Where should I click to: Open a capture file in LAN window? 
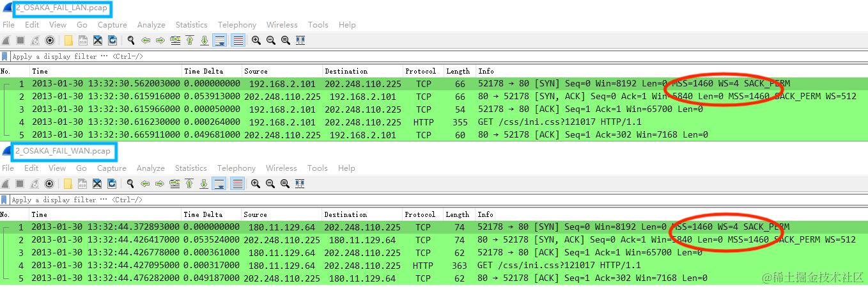68,40
